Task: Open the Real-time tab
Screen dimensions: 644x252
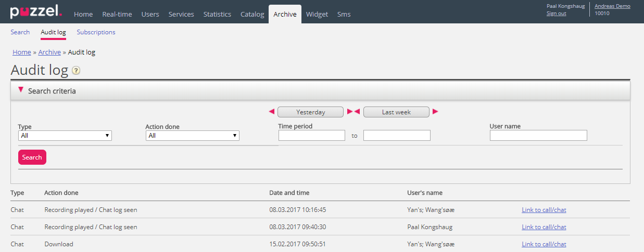Action: click(117, 15)
